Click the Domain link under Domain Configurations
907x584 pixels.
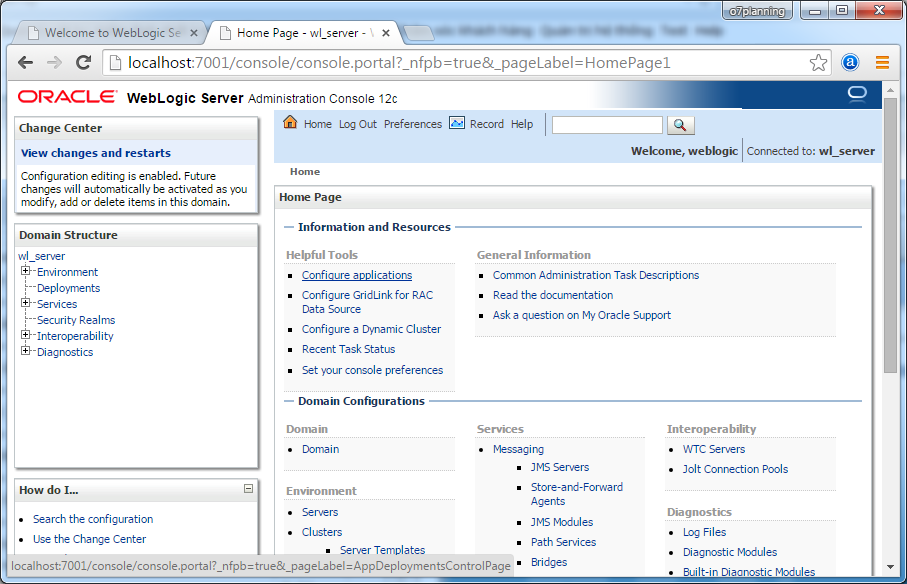coord(320,449)
